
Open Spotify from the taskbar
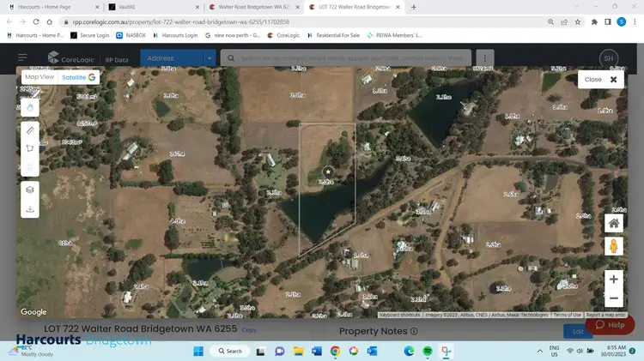pos(428,352)
